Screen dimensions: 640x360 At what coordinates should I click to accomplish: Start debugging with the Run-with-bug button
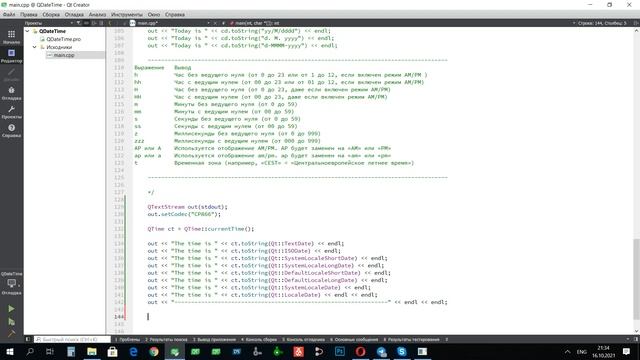(x=11, y=322)
